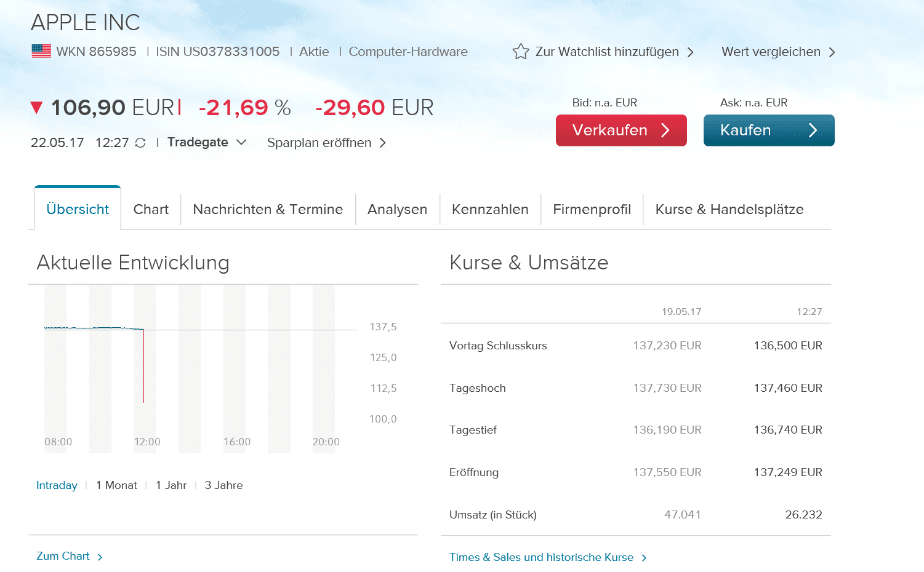
Task: Click the Tagestief row label
Action: pos(473,430)
